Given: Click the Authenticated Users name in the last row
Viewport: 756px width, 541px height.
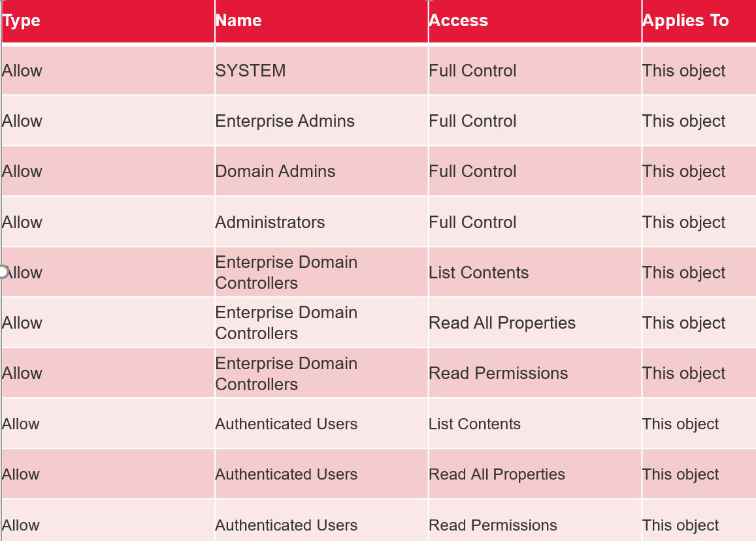Looking at the screenshot, I should point(286,525).
